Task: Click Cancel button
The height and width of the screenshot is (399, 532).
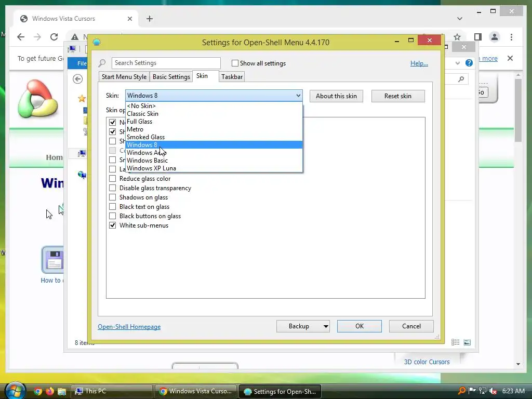Action: 411,326
